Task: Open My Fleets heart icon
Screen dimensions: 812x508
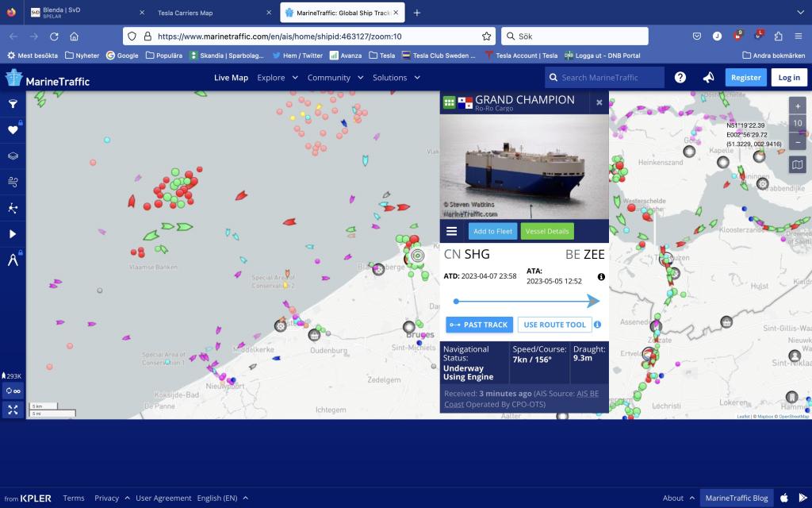Action: click(13, 129)
